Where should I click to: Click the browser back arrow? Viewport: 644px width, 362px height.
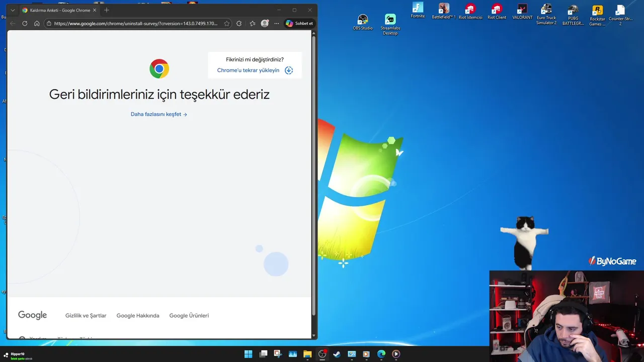(x=13, y=23)
